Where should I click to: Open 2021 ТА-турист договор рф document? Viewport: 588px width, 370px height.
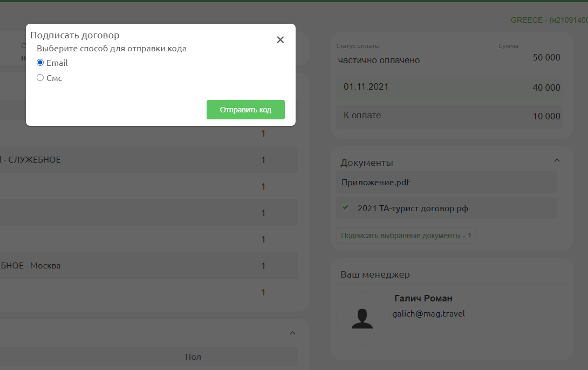click(x=413, y=208)
